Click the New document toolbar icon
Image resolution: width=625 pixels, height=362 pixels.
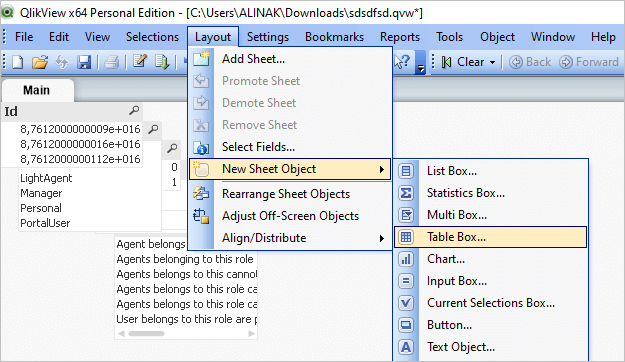[17, 62]
